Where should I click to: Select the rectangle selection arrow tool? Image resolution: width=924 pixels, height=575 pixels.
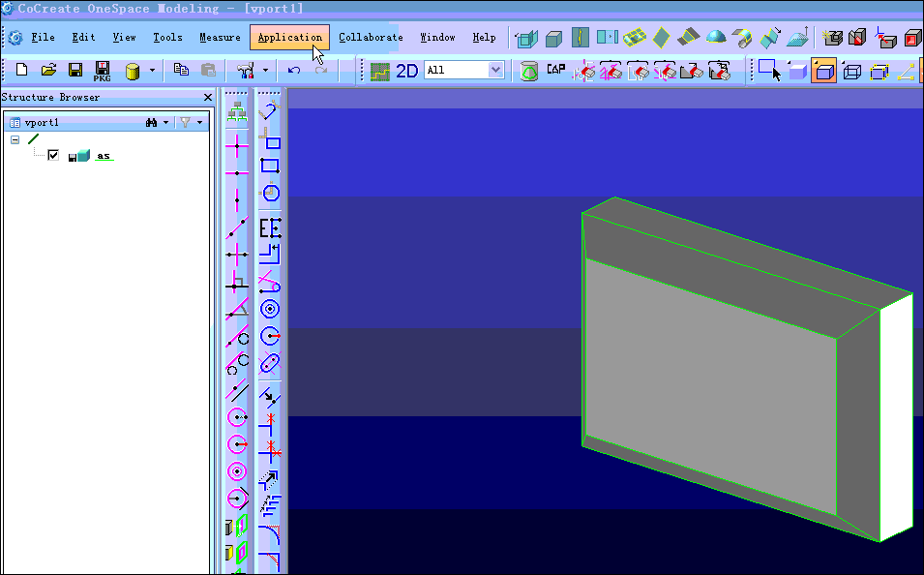[x=769, y=70]
